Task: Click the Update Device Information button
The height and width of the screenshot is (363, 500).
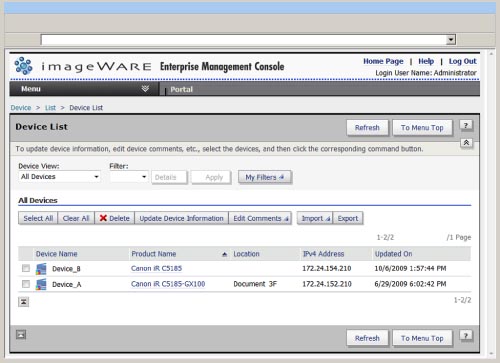Action: coord(181,218)
